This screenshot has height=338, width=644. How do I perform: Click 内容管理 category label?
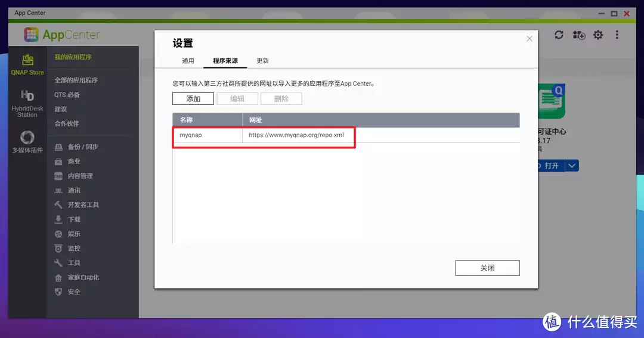[80, 176]
